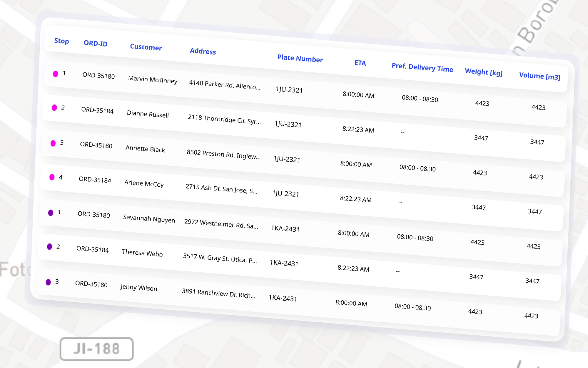The height and width of the screenshot is (368, 588).
Task: Click the pink dot beside Annette Black
Action: (53, 143)
